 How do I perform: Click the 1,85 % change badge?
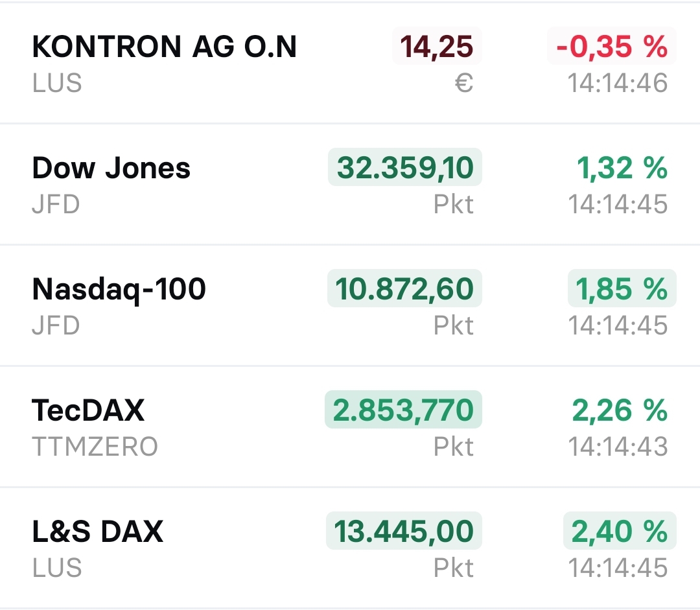[622, 289]
